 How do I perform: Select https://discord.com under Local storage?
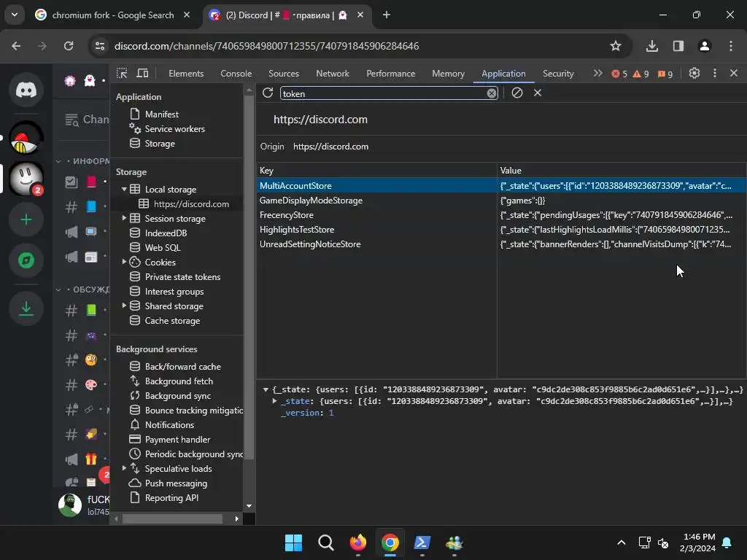(x=191, y=204)
